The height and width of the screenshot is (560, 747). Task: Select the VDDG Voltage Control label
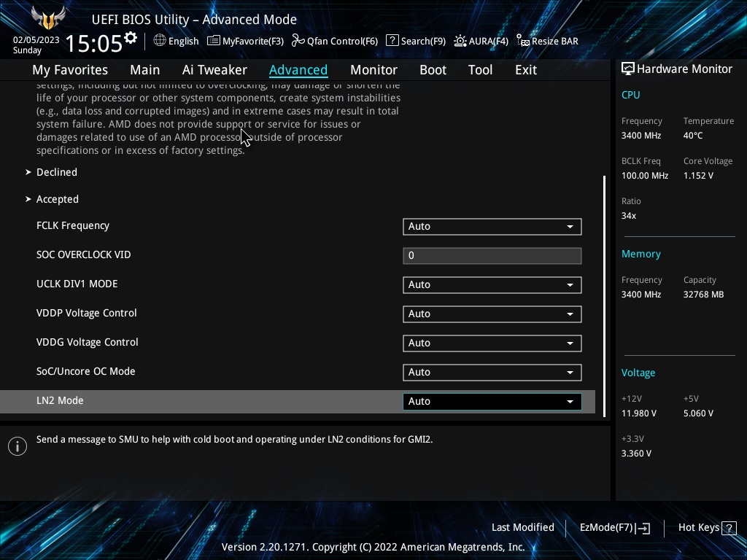[88, 343]
